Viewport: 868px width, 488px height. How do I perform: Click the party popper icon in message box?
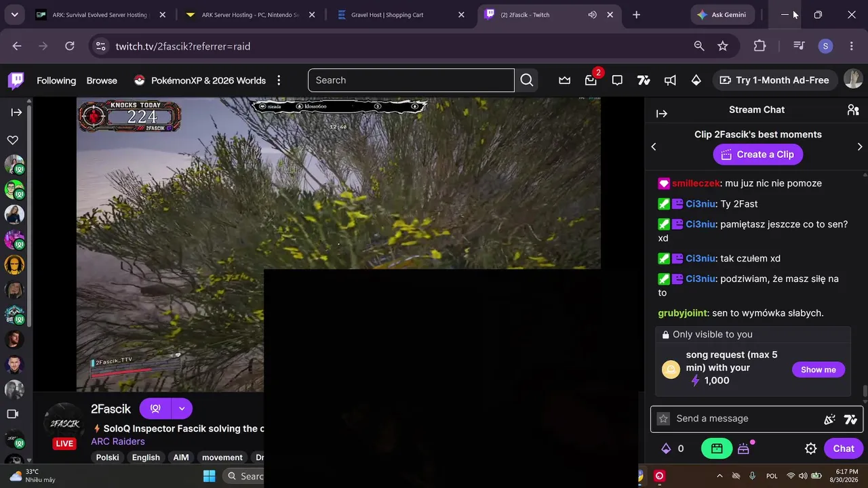[x=829, y=420]
